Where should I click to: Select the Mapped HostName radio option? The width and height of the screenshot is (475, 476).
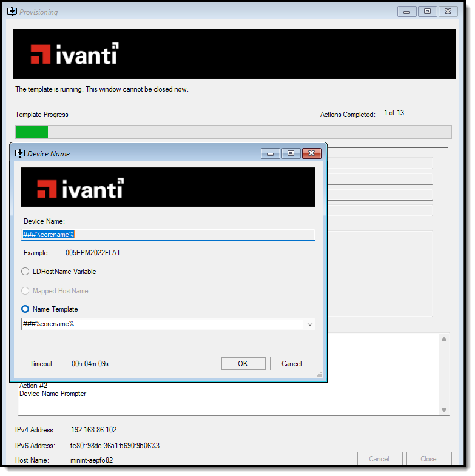click(x=25, y=291)
